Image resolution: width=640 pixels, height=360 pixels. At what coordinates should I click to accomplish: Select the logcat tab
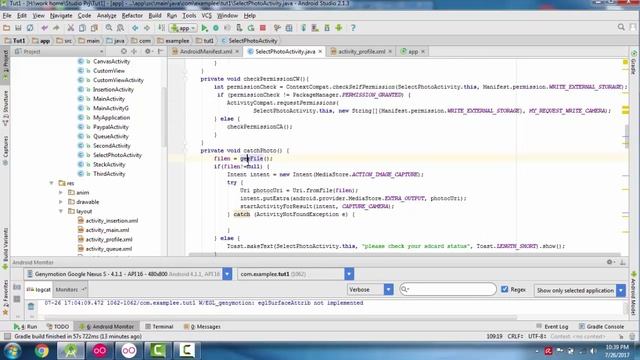pos(39,289)
